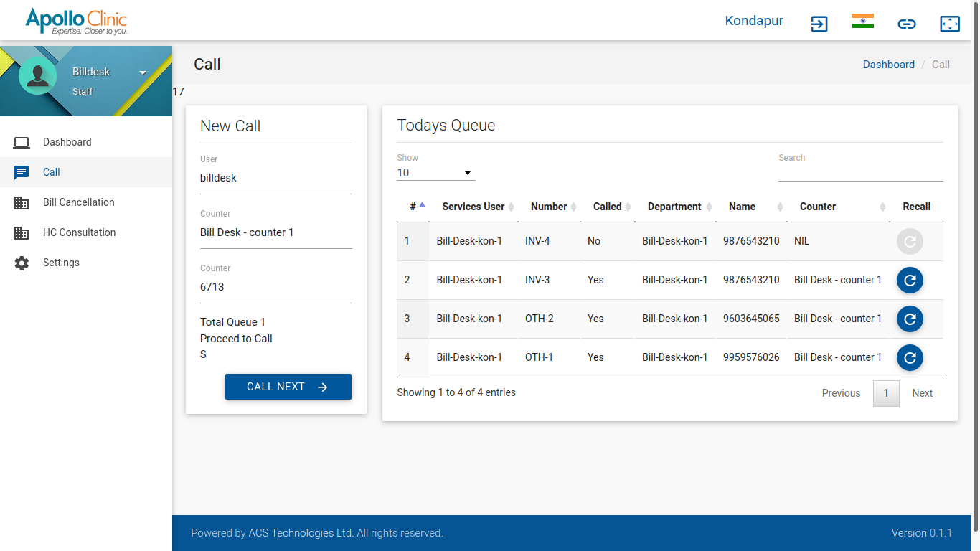The width and height of the screenshot is (980, 551).
Task: Click the Version 0.1.1 footer text
Action: (922, 533)
